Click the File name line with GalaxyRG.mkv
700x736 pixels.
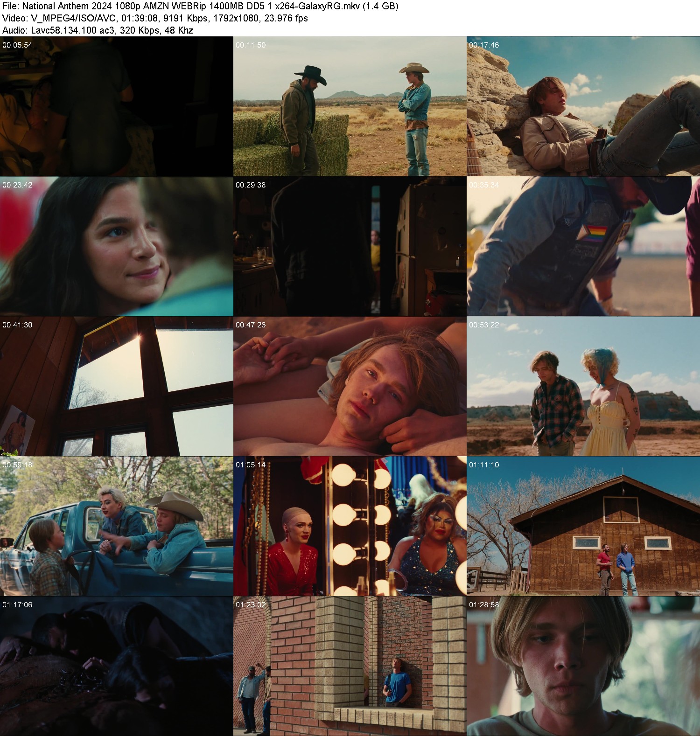pyautogui.click(x=200, y=7)
